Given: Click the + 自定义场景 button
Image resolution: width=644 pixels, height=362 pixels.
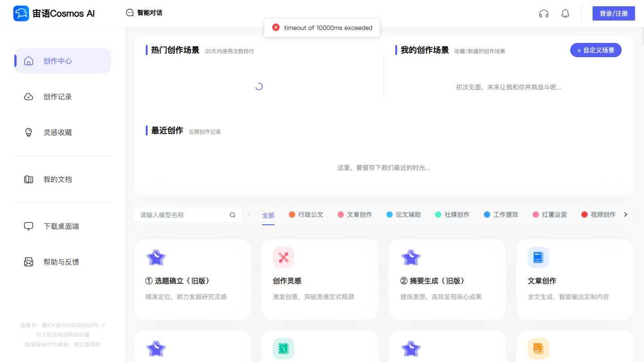Looking at the screenshot, I should point(596,50).
